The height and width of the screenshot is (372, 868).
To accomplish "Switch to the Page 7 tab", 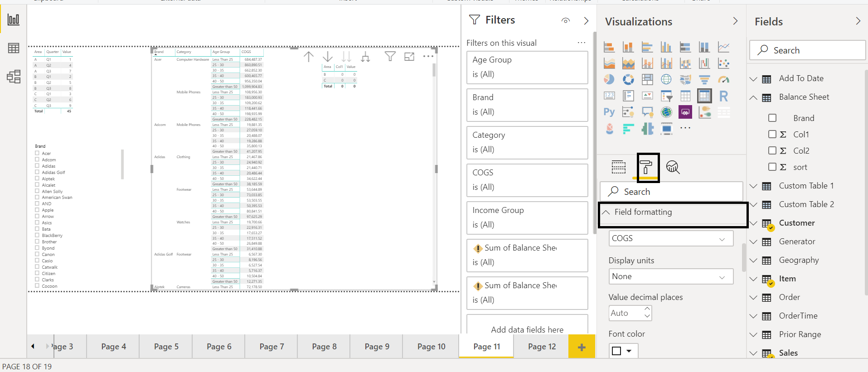I will (272, 347).
